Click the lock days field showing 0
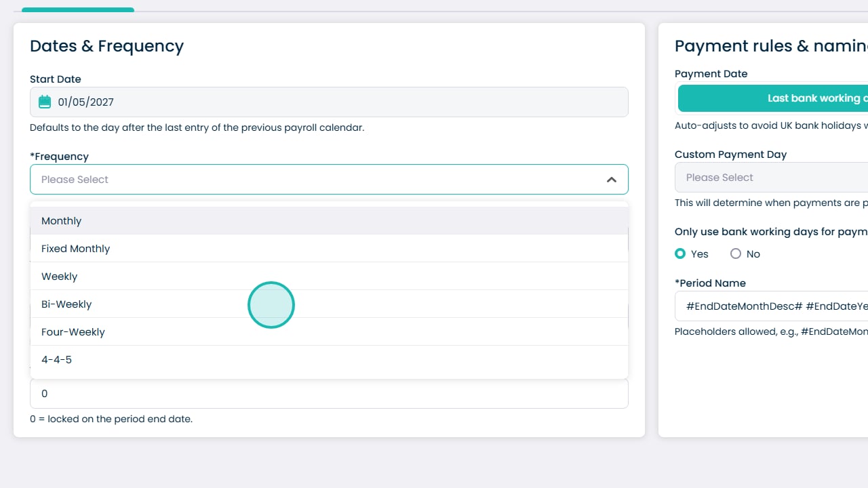868x488 pixels. point(329,394)
